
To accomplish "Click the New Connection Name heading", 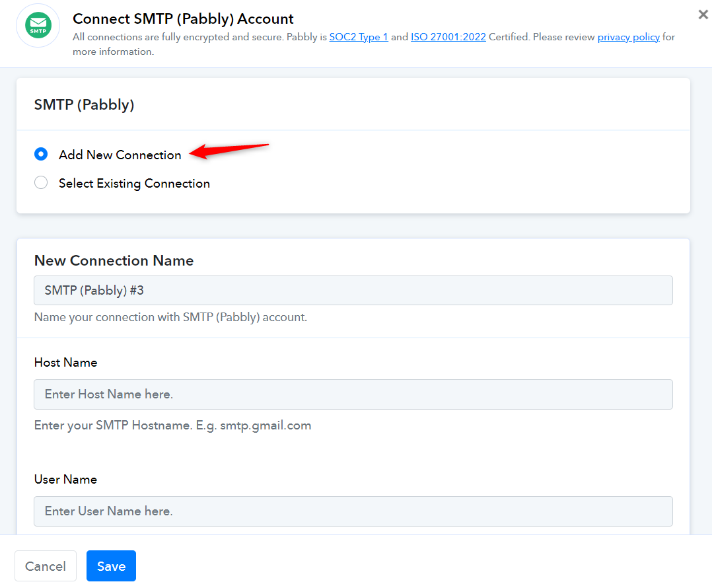I will (114, 260).
